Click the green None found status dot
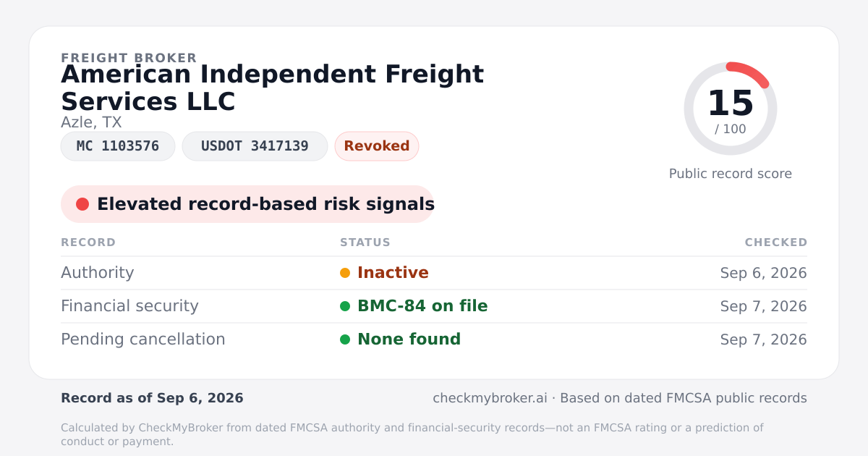The image size is (868, 456). [345, 339]
